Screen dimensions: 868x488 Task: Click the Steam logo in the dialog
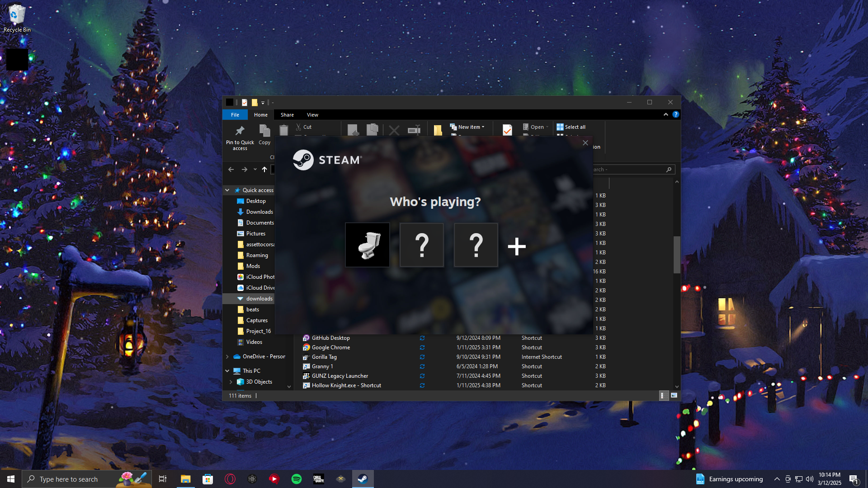pos(327,160)
